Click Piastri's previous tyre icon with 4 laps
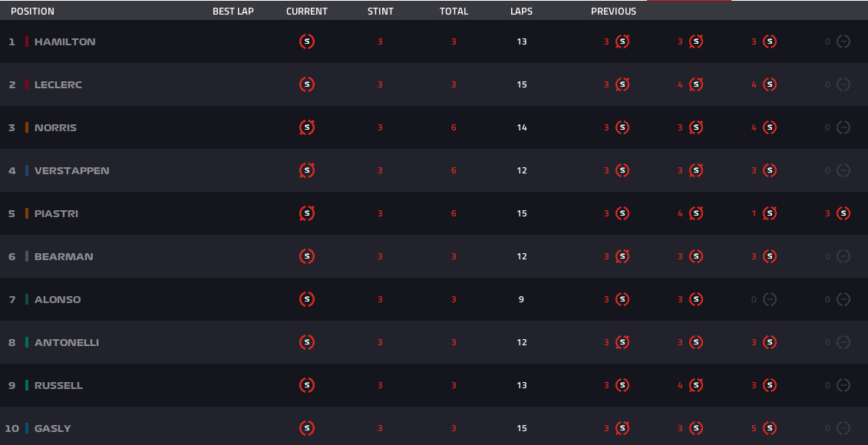 696,213
